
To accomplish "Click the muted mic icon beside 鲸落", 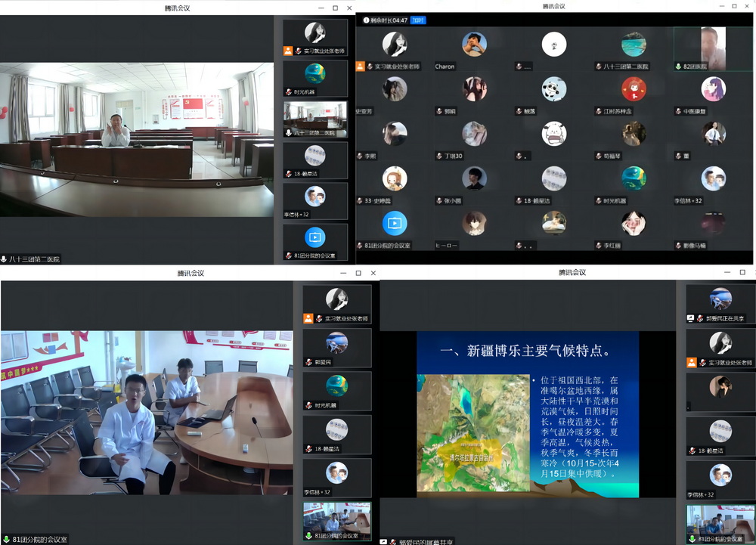I will pyautogui.click(x=518, y=112).
